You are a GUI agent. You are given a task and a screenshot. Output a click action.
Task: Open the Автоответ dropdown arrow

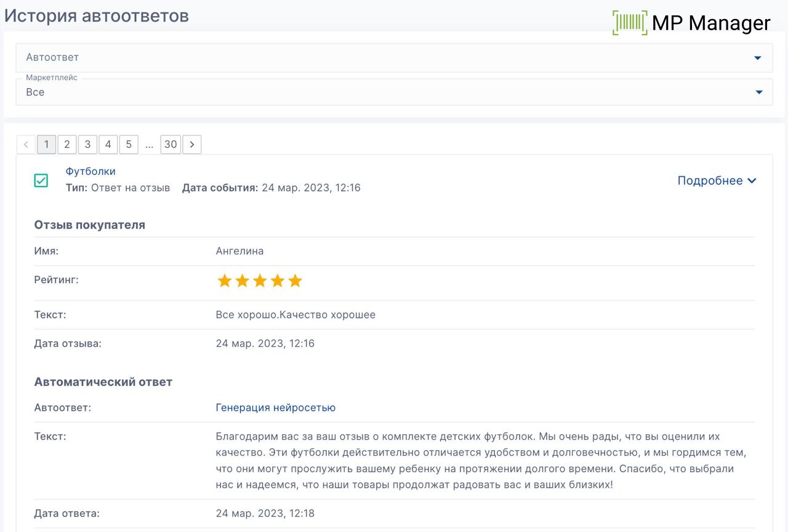(758, 58)
